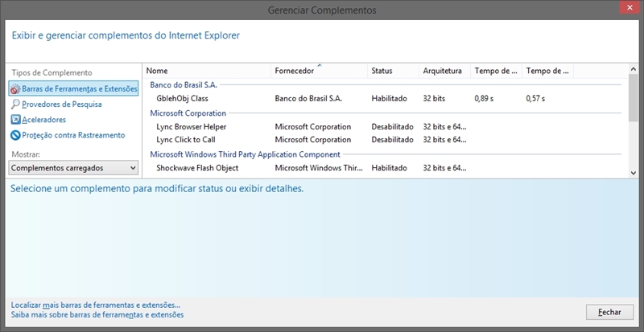Open Localizar mais barras de ferramentas link
This screenshot has width=644, height=332.
tap(95, 305)
